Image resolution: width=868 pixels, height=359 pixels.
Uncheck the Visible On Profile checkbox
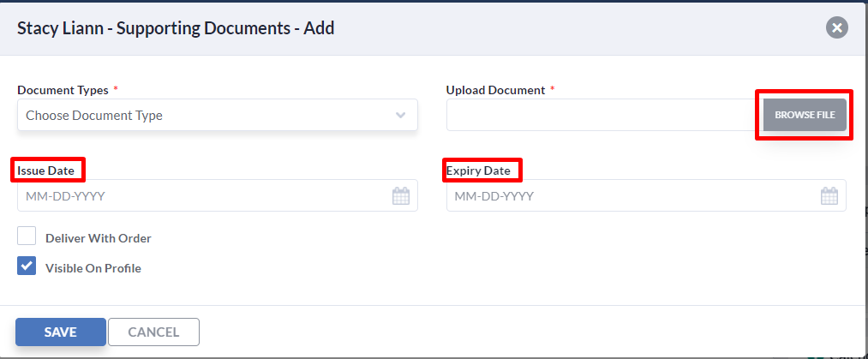click(27, 266)
